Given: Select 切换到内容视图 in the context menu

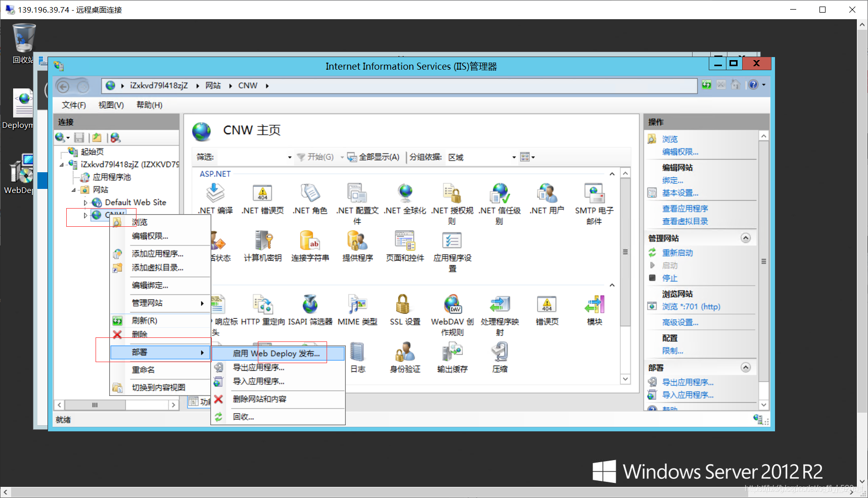Looking at the screenshot, I should coord(160,387).
